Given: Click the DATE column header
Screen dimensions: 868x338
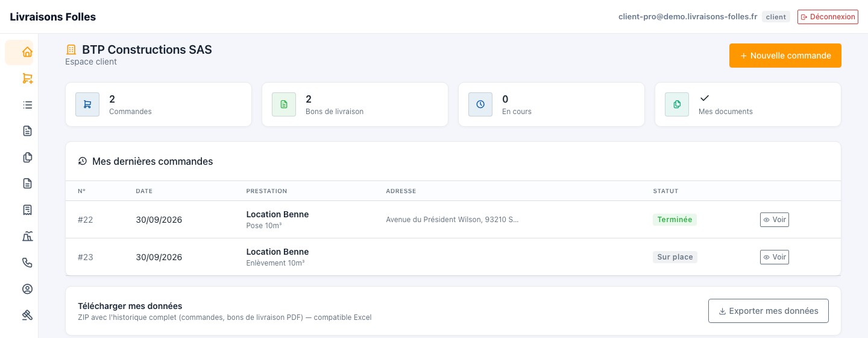Looking at the screenshot, I should pos(144,191).
